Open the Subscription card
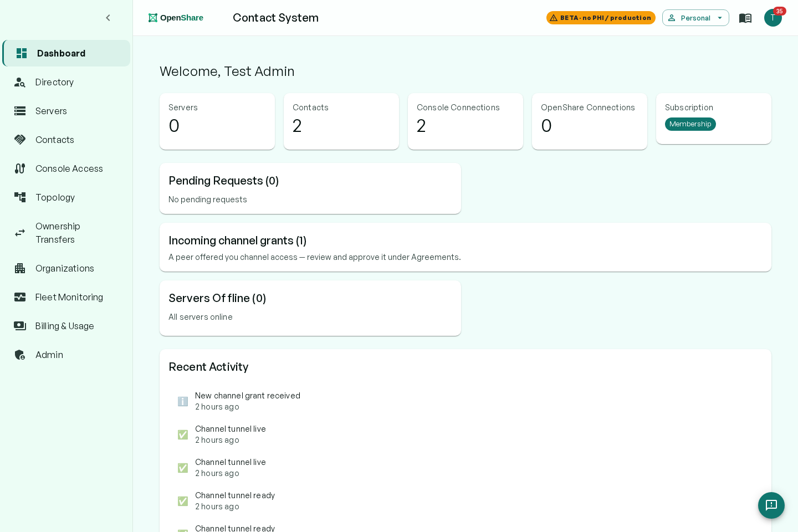The image size is (798, 532). pyautogui.click(x=714, y=119)
